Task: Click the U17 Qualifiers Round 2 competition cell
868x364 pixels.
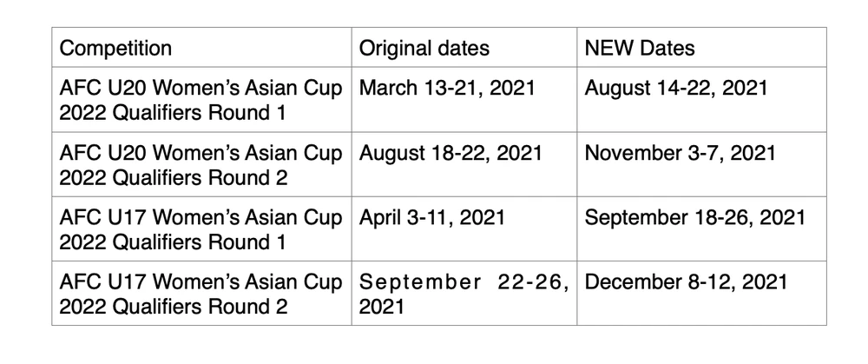Action: (201, 293)
